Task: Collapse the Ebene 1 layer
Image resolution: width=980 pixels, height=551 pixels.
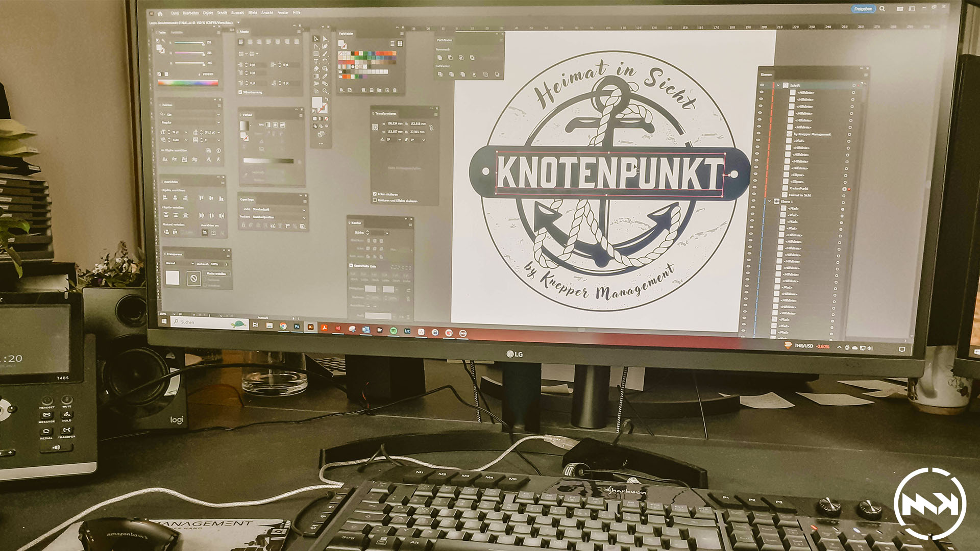Action: (x=770, y=202)
